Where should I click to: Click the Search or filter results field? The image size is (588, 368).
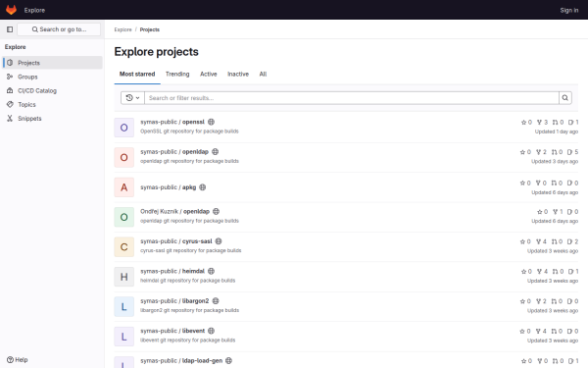click(352, 98)
